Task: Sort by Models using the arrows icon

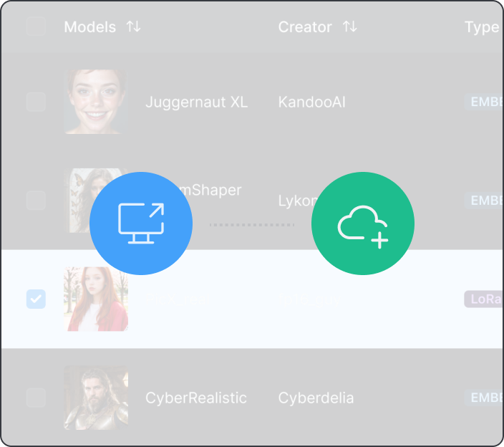Action: pyautogui.click(x=133, y=27)
